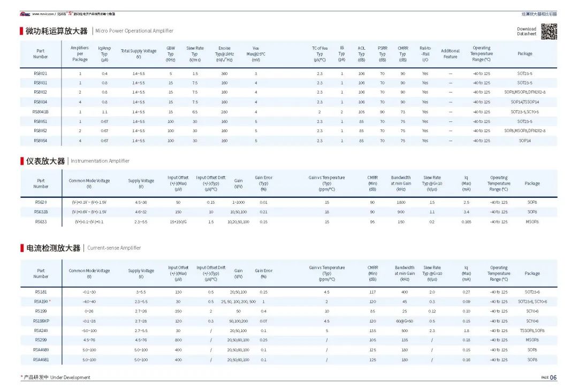Click package cell SOT23-6, SC70-6
The image size is (578, 392).
(x=533, y=302)
